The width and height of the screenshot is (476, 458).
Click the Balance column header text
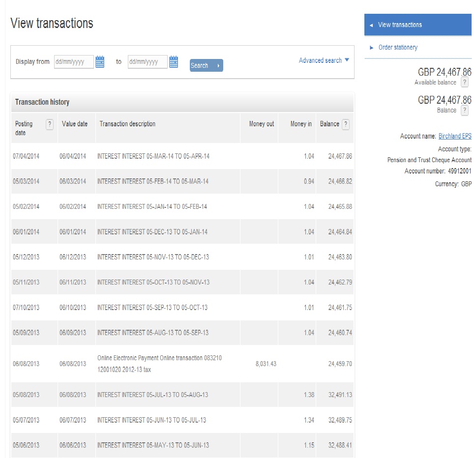point(329,124)
